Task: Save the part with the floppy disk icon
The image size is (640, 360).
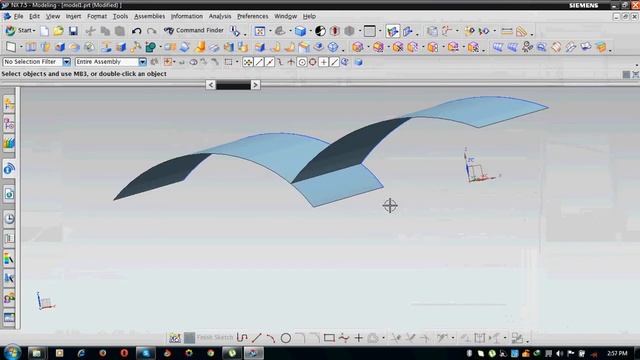Action: coord(73,31)
